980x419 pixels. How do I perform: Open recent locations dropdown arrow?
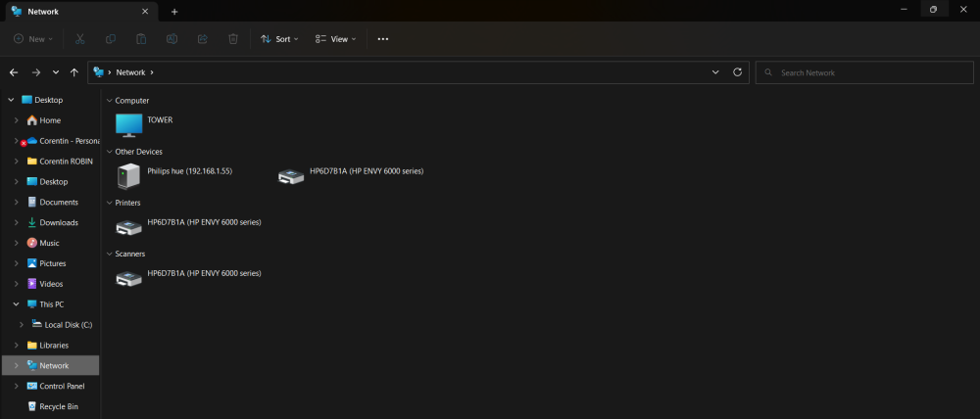[56, 72]
